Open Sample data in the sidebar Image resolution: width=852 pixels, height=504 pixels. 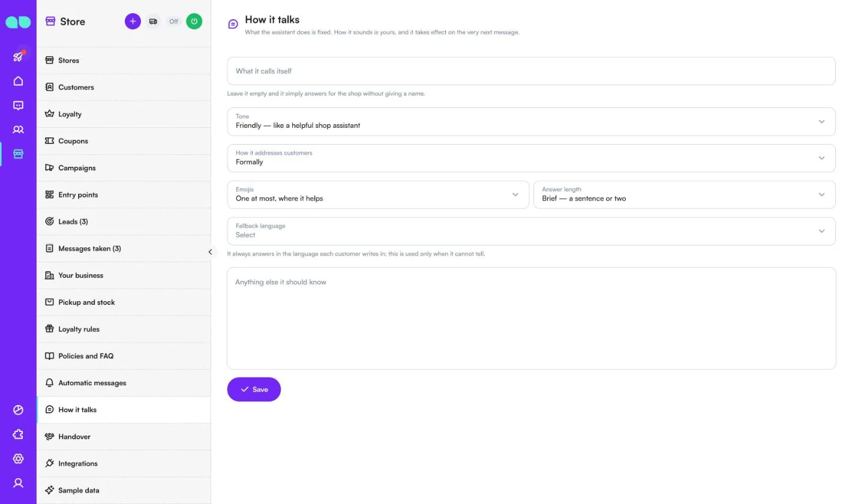pos(124,490)
